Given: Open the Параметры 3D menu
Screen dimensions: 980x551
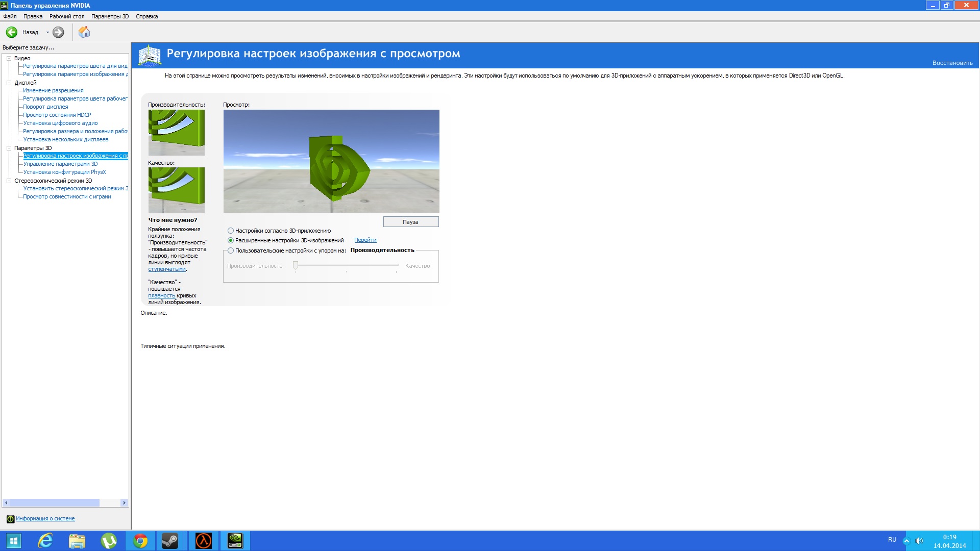Looking at the screenshot, I should tap(110, 16).
